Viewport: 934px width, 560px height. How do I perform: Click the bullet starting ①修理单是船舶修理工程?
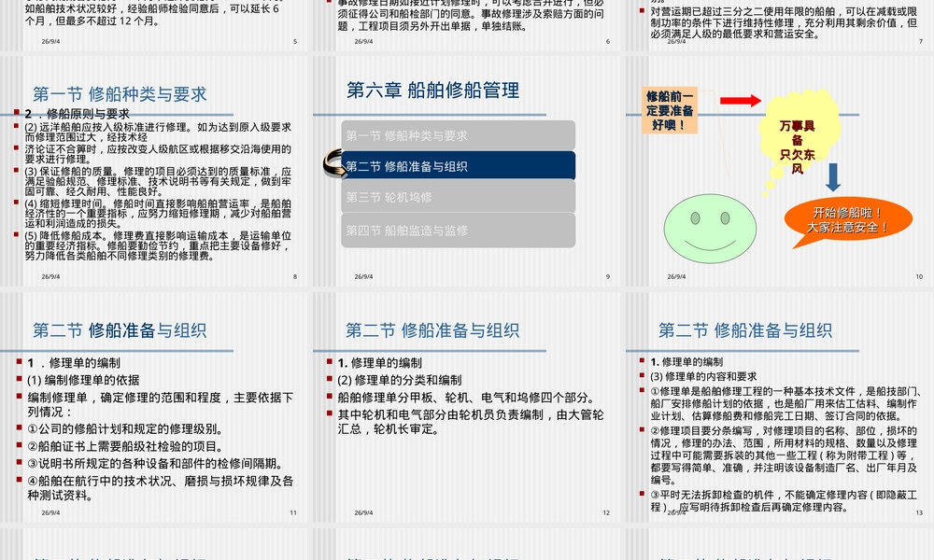point(786,403)
